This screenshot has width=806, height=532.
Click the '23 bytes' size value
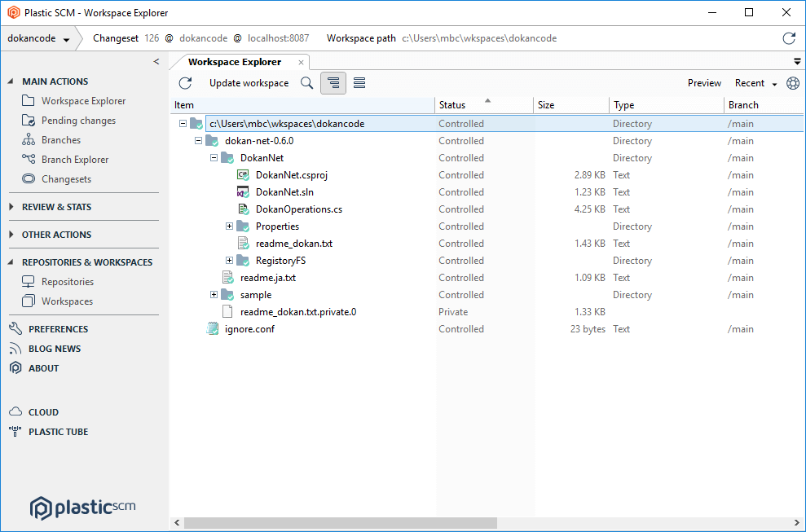[588, 329]
